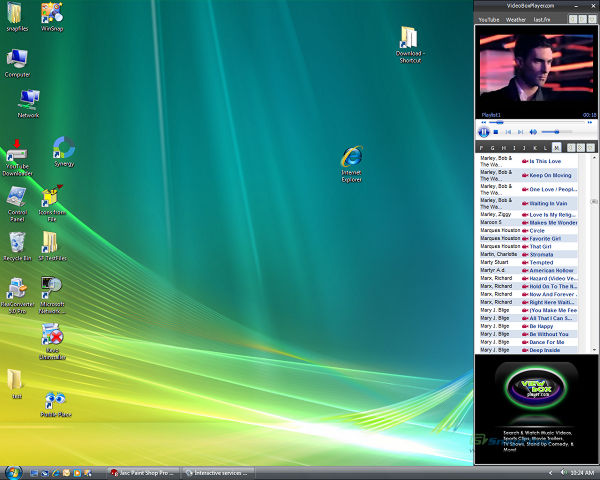The width and height of the screenshot is (600, 480).
Task: Play Favorite Girl by Marques Houston
Action: 545,239
